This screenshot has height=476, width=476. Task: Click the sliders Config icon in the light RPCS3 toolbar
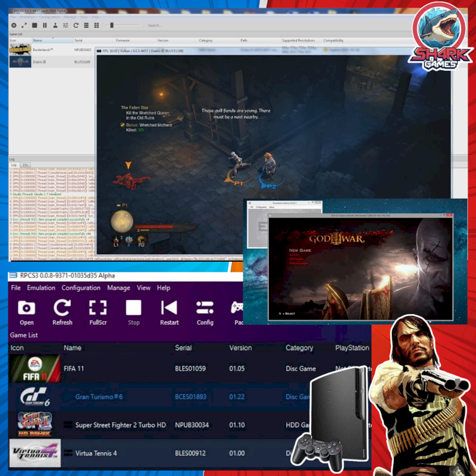pos(65,26)
